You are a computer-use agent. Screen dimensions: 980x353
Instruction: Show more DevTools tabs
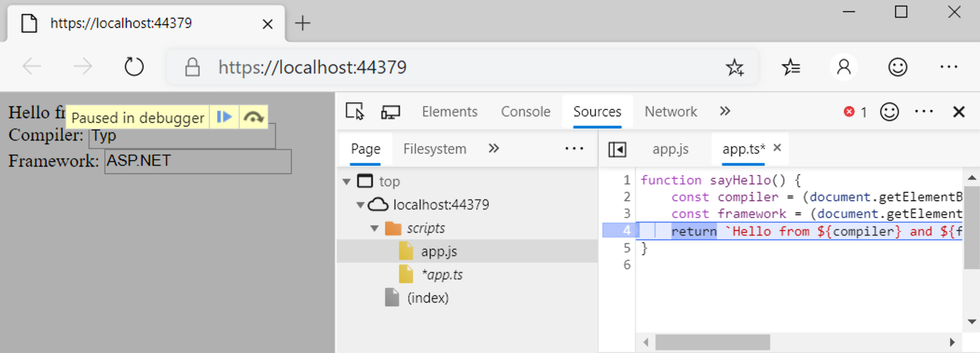[x=725, y=111]
